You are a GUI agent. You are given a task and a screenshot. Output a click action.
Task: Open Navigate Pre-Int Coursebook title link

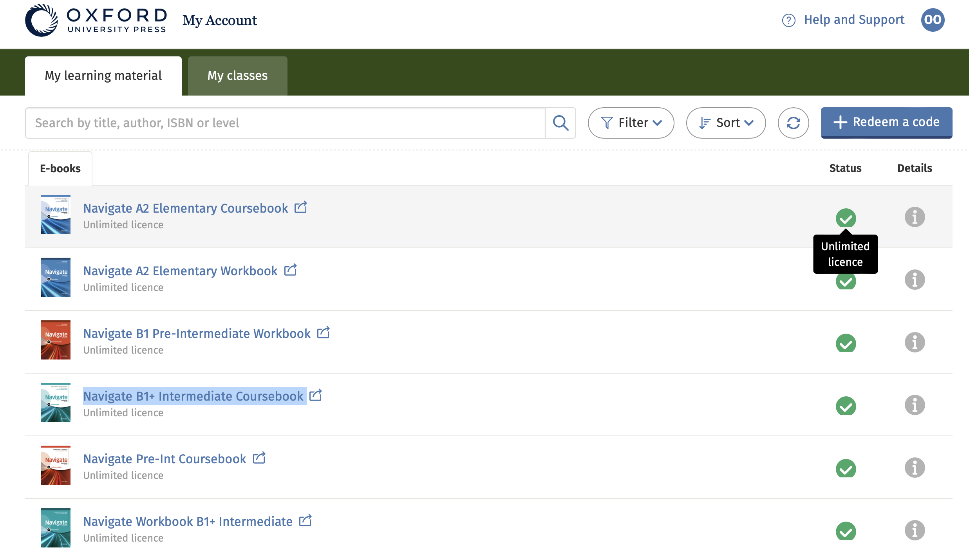coord(165,459)
